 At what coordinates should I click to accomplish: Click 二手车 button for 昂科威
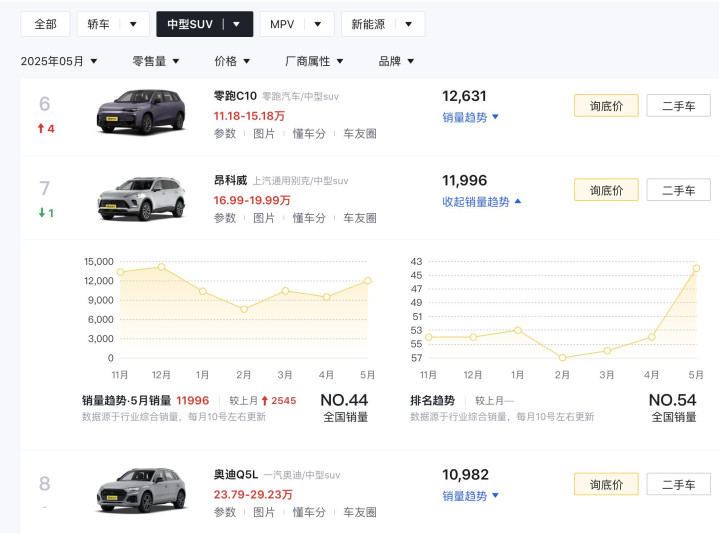coord(679,190)
